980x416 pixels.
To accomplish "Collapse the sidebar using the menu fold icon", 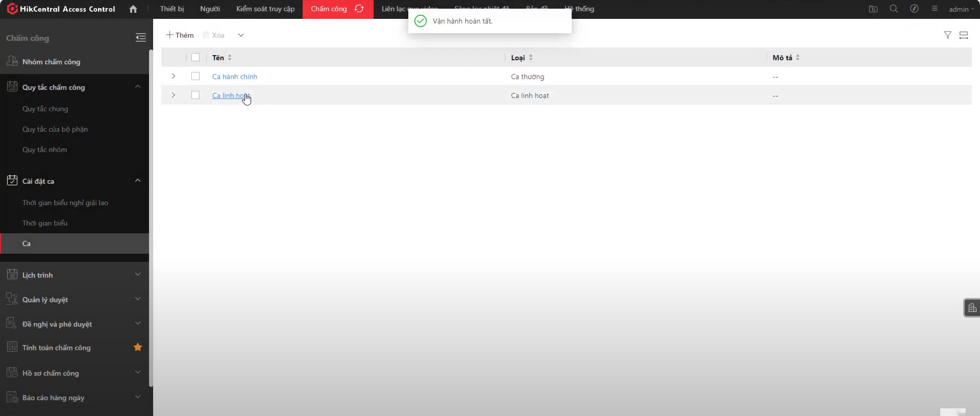I will 141,37.
